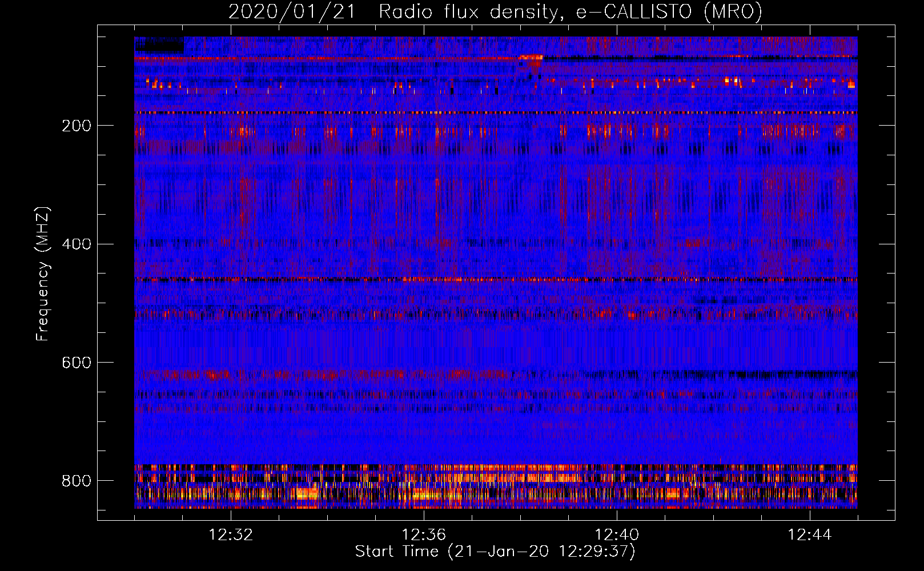Click the 600 MHz tick label

click(77, 363)
